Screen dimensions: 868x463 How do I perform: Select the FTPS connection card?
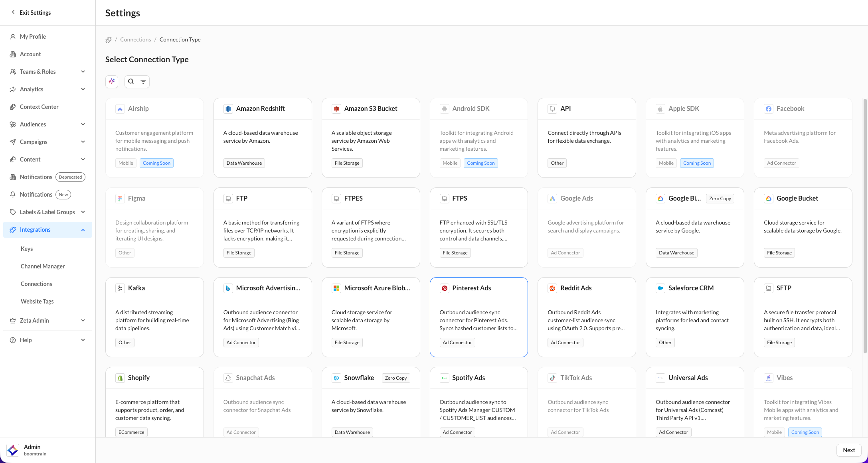point(479,227)
